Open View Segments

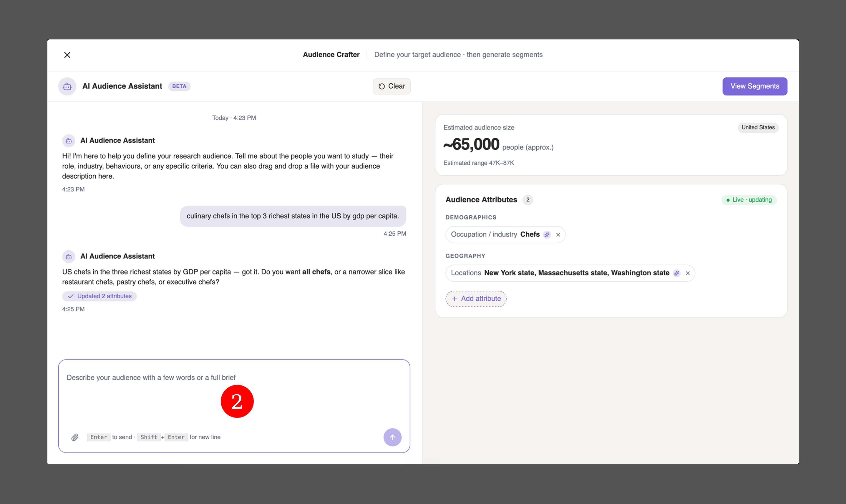tap(755, 86)
